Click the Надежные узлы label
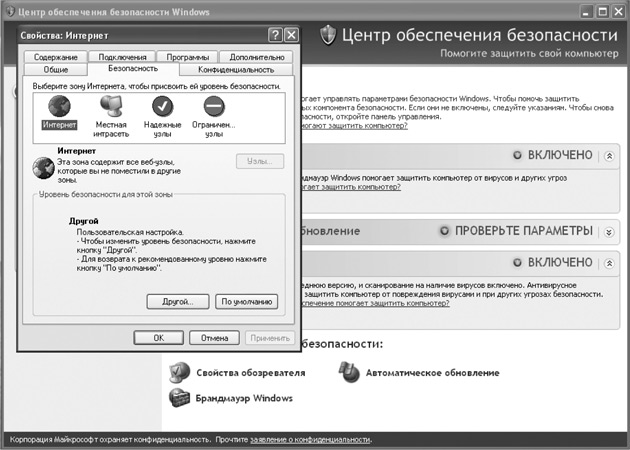Viewport: 630px width, 450px height. coord(162,129)
